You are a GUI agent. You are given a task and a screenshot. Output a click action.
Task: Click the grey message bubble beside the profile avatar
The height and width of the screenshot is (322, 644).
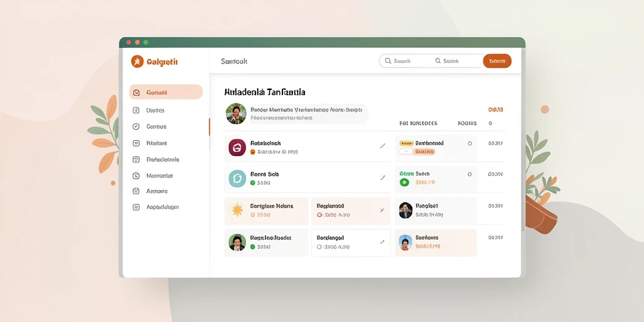coord(308,114)
